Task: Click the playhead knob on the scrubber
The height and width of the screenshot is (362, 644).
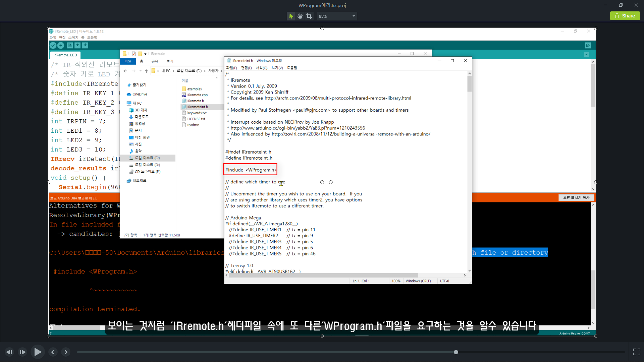Action: point(456,352)
